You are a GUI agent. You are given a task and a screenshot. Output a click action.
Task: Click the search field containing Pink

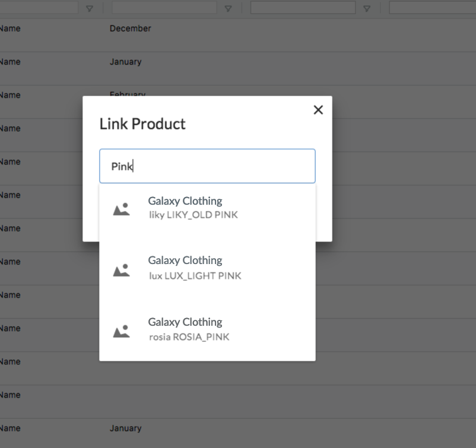[x=207, y=166]
